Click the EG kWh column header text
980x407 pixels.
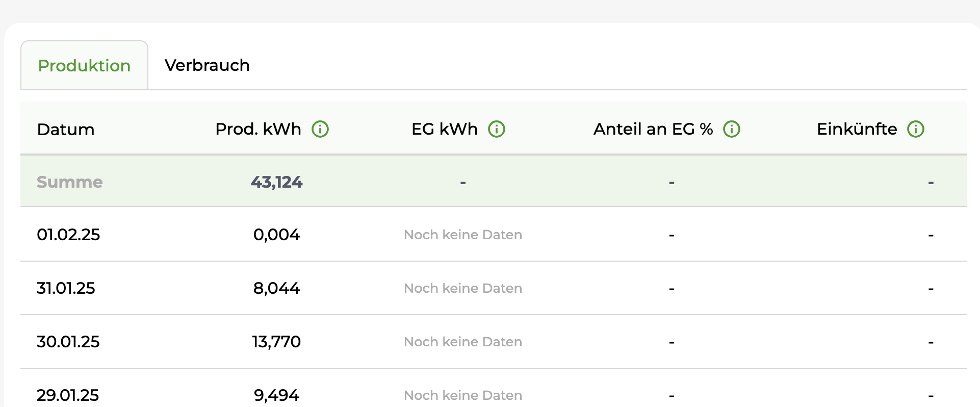pos(444,129)
